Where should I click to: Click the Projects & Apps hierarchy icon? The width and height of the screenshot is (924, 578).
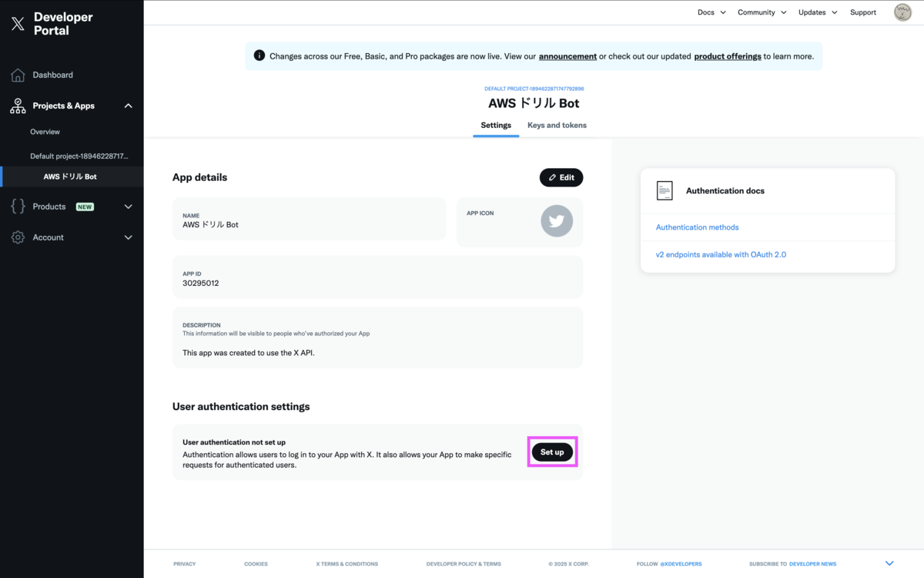[x=18, y=106]
